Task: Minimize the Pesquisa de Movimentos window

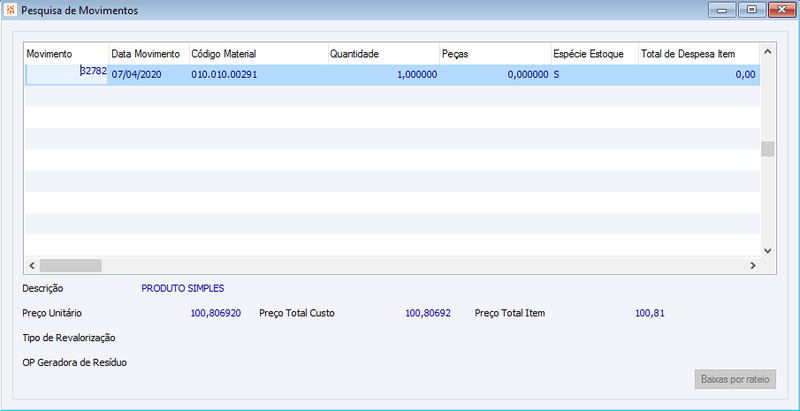Action: tap(721, 10)
